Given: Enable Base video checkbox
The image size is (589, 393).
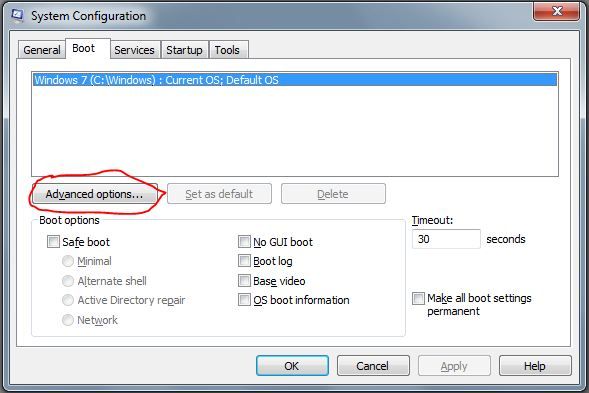Looking at the screenshot, I should pyautogui.click(x=244, y=281).
